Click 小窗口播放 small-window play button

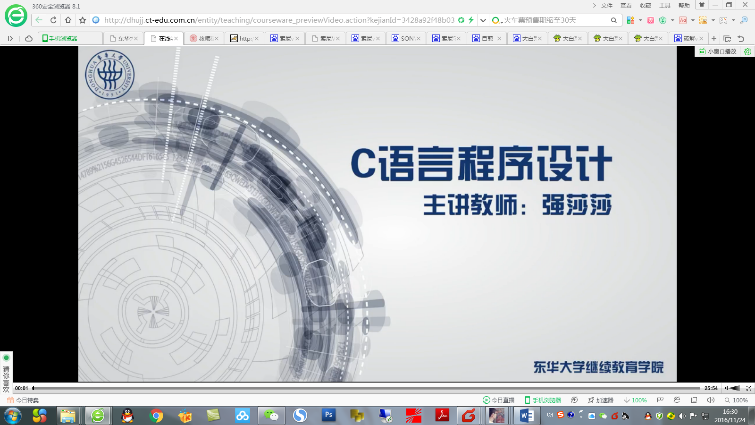point(718,51)
